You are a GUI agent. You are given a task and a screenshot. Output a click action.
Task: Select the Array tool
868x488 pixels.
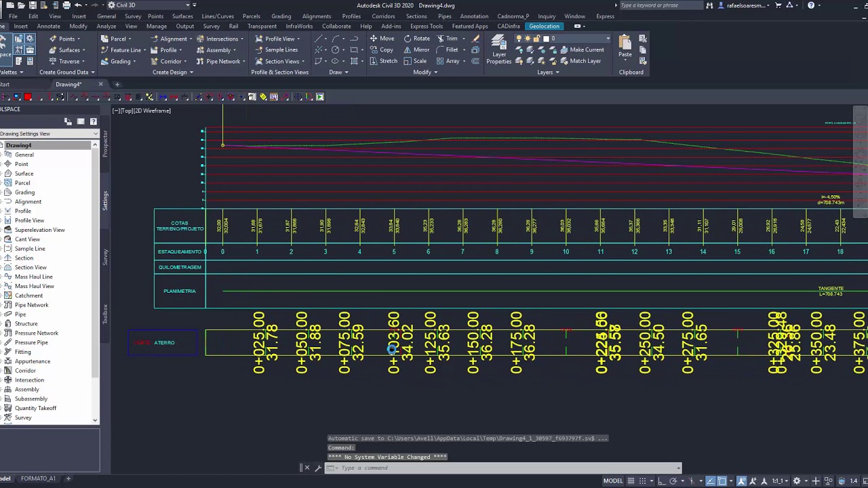448,61
